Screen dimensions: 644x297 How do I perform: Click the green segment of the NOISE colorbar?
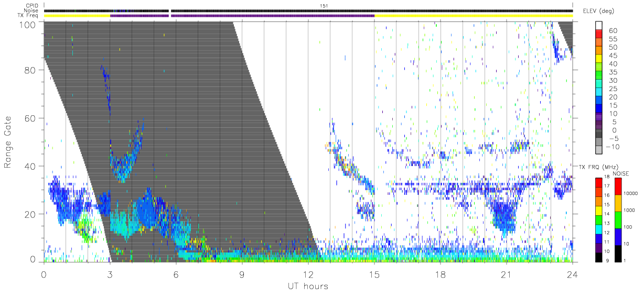[x=618, y=219]
